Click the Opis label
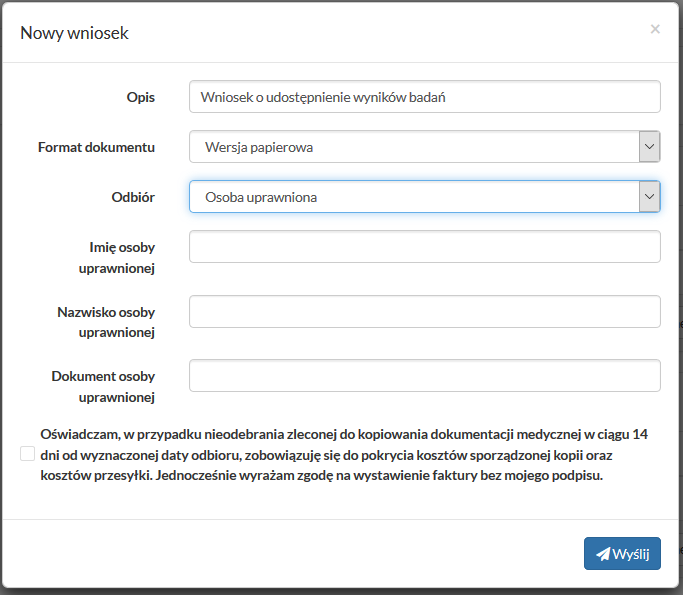 click(x=140, y=96)
